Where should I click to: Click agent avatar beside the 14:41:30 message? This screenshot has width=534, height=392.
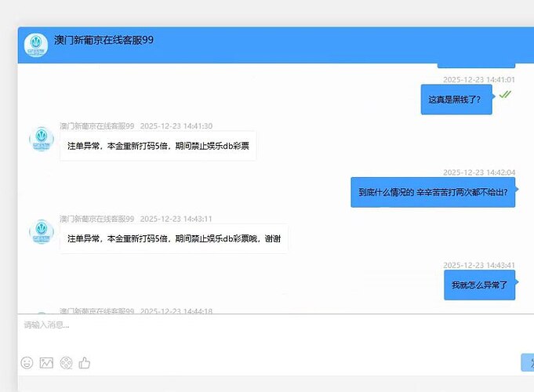tap(42, 139)
